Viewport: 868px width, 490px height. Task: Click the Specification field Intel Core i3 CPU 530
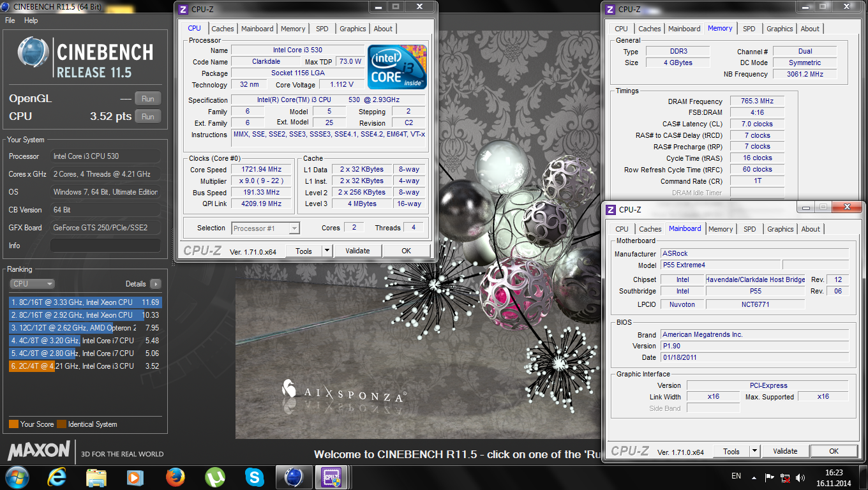(328, 100)
